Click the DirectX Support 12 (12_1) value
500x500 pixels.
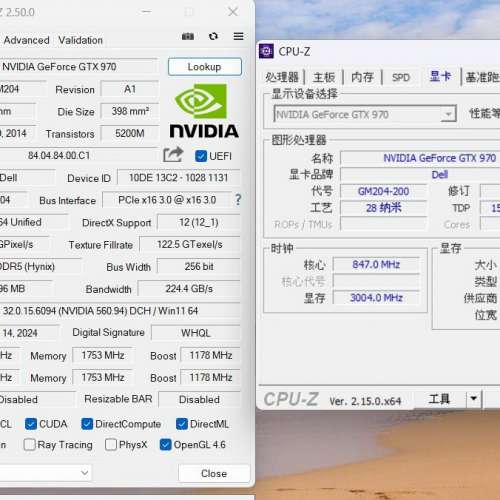tap(199, 222)
